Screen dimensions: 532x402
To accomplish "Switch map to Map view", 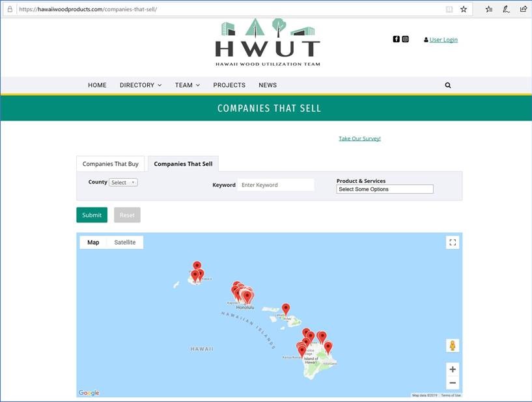I will pos(93,243).
